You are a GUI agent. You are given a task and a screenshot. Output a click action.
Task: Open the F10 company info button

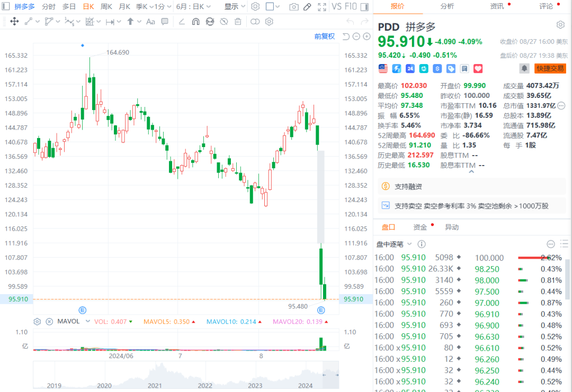pyautogui.click(x=351, y=6)
